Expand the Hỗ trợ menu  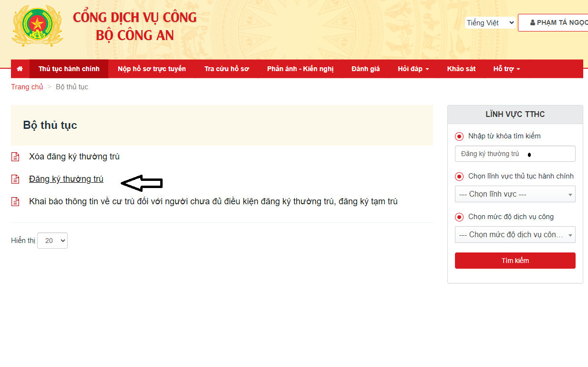(506, 69)
